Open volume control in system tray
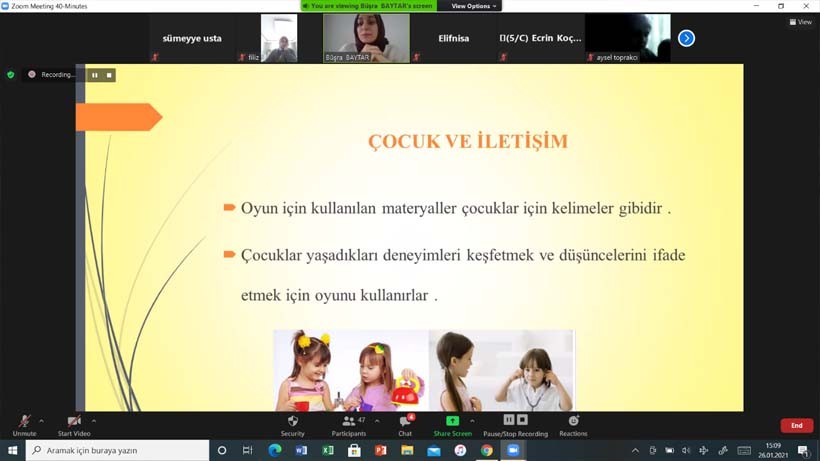Viewport: 820px width, 461px height. [686, 450]
